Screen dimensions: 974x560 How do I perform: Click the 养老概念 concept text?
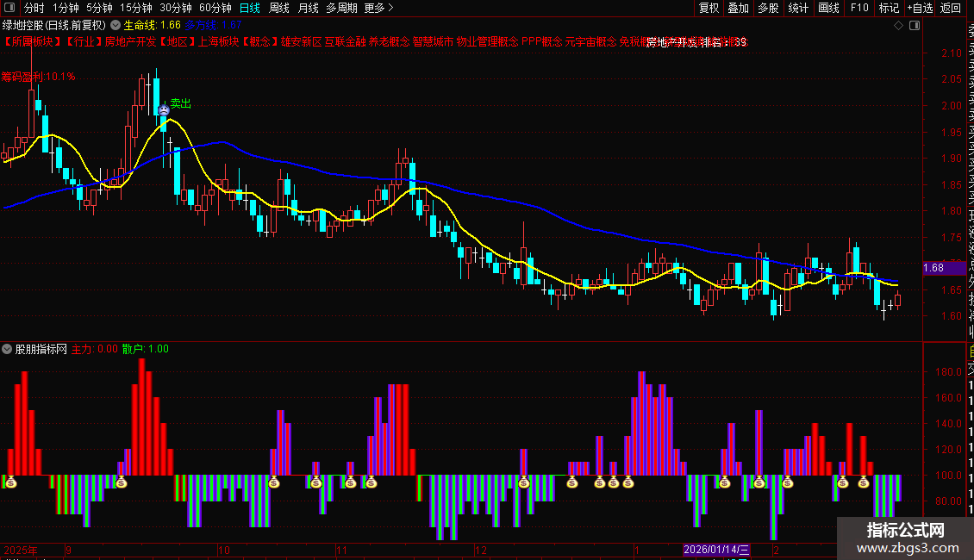[390, 41]
